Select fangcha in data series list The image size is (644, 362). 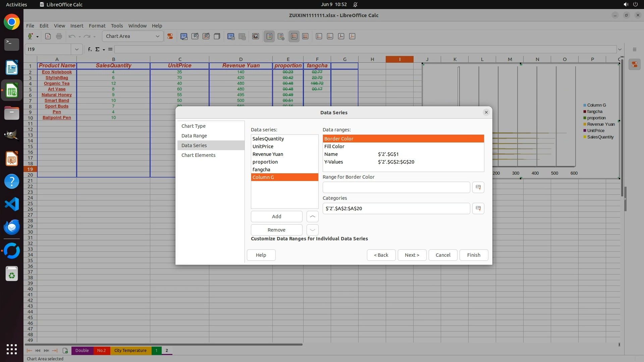click(261, 170)
